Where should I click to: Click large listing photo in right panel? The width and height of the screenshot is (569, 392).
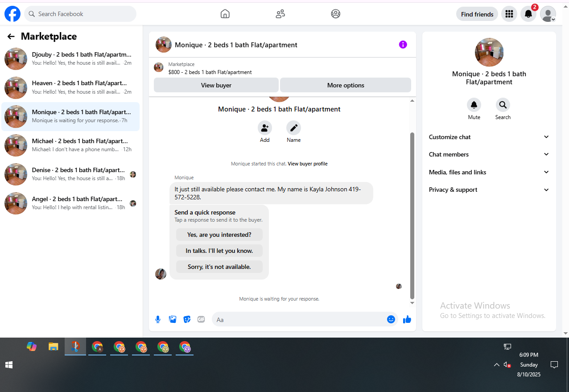[x=489, y=52]
